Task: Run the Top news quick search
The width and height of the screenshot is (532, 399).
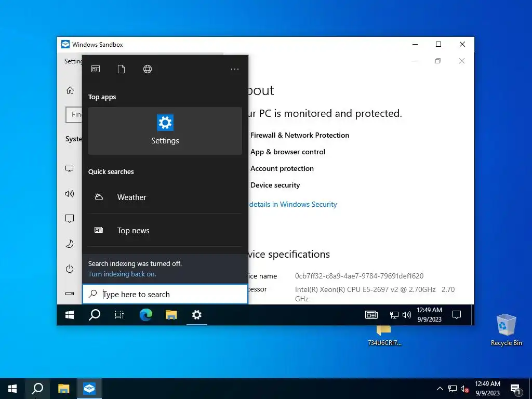Action: click(x=165, y=230)
